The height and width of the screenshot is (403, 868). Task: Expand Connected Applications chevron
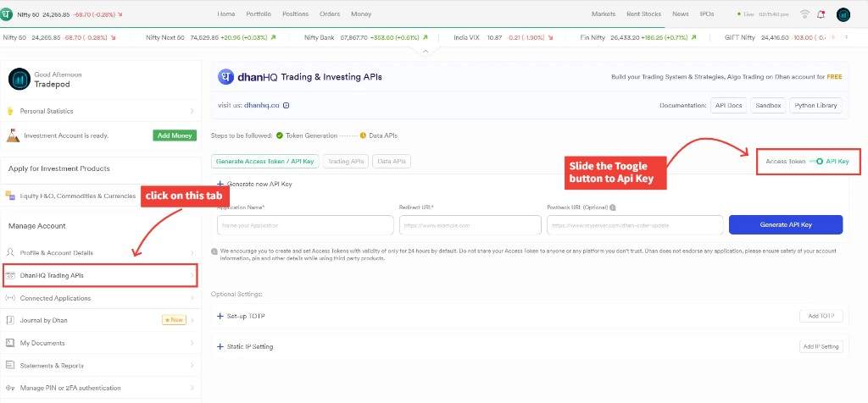tap(192, 298)
